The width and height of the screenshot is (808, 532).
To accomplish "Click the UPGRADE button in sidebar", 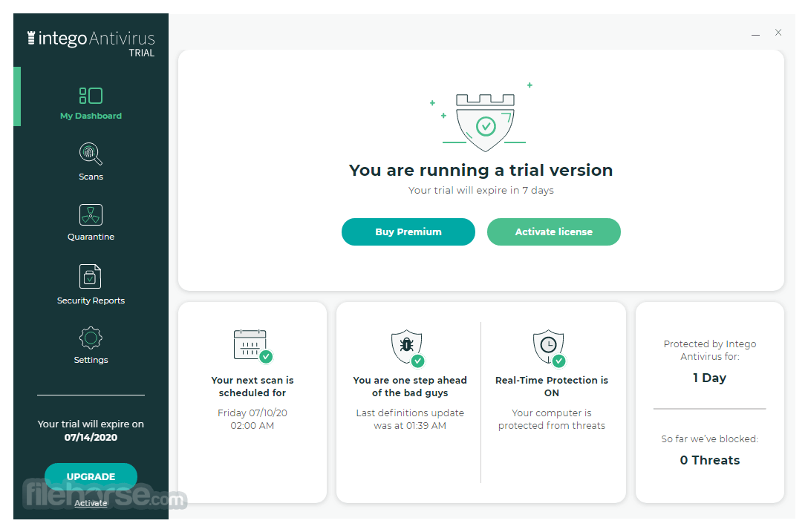I will [x=91, y=476].
